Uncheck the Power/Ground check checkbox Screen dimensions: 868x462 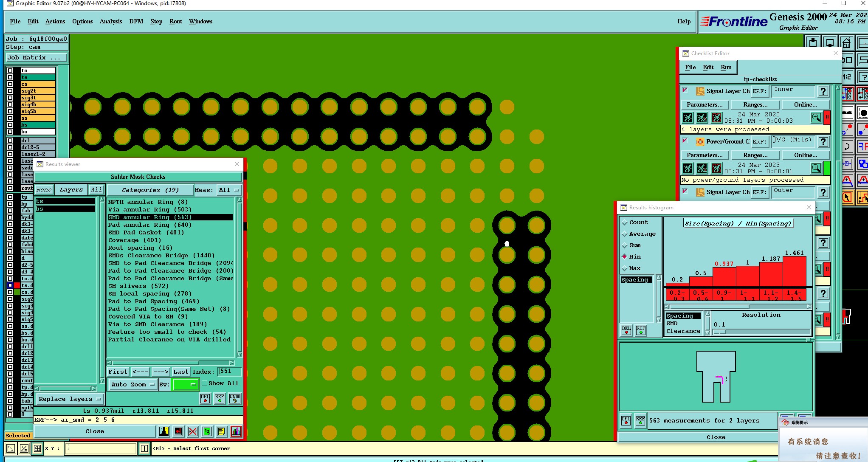pos(685,141)
